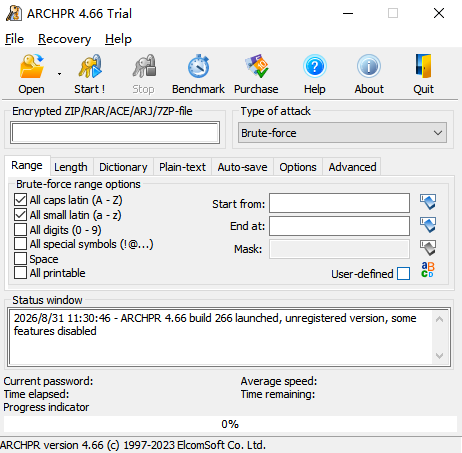The height and width of the screenshot is (453, 462).
Task: Click the icon beside Start from field
Action: (x=428, y=202)
